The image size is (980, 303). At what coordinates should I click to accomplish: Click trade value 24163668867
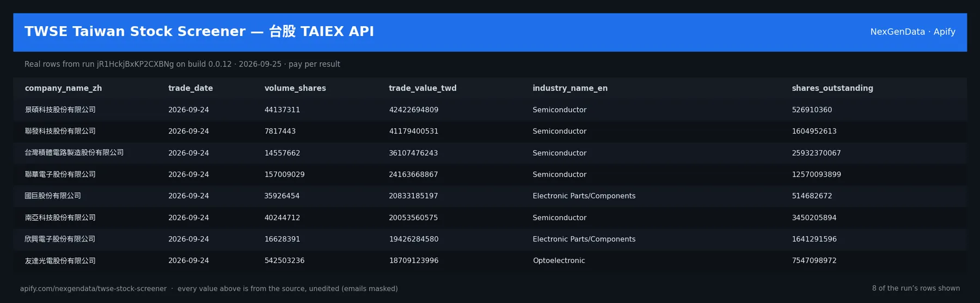(x=413, y=174)
